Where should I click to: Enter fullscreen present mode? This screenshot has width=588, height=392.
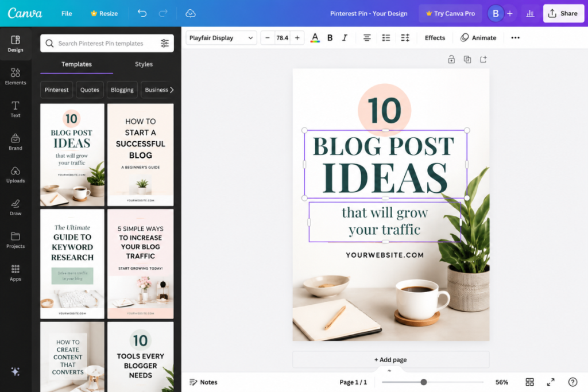point(551,382)
